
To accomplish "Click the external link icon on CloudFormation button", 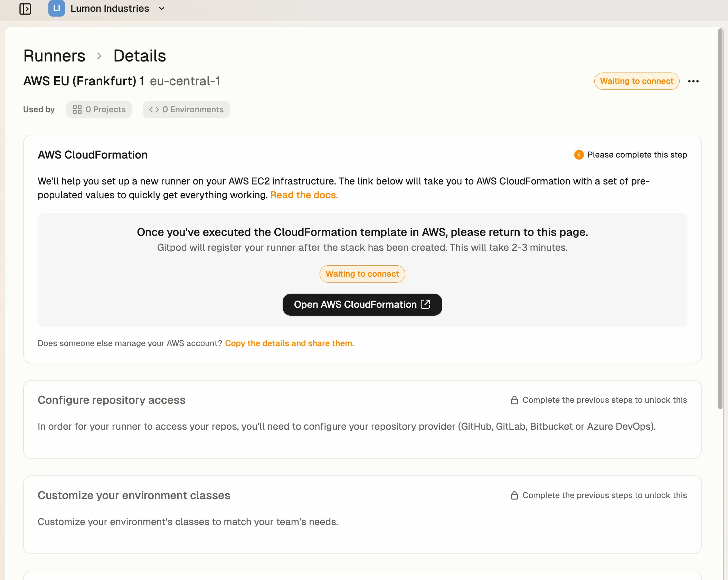I will (425, 304).
